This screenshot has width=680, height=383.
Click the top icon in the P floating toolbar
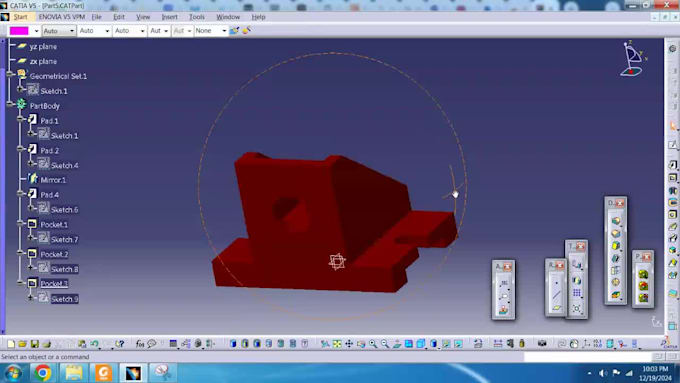click(643, 274)
